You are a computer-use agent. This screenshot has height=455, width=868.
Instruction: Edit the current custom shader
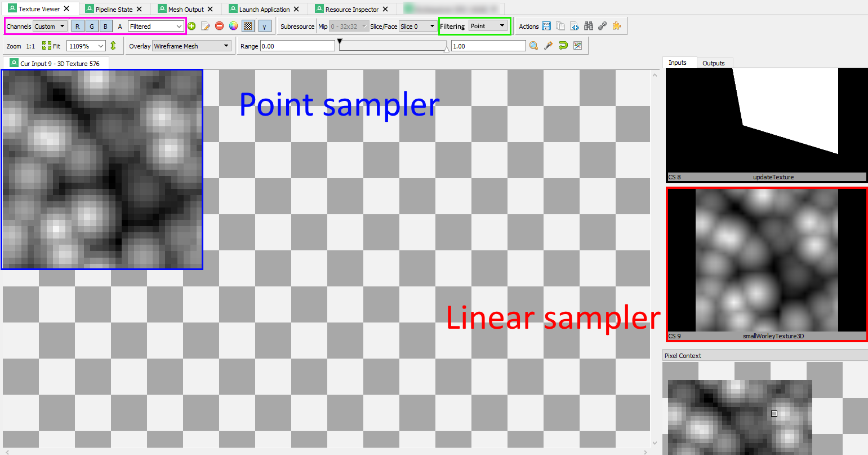pyautogui.click(x=206, y=25)
